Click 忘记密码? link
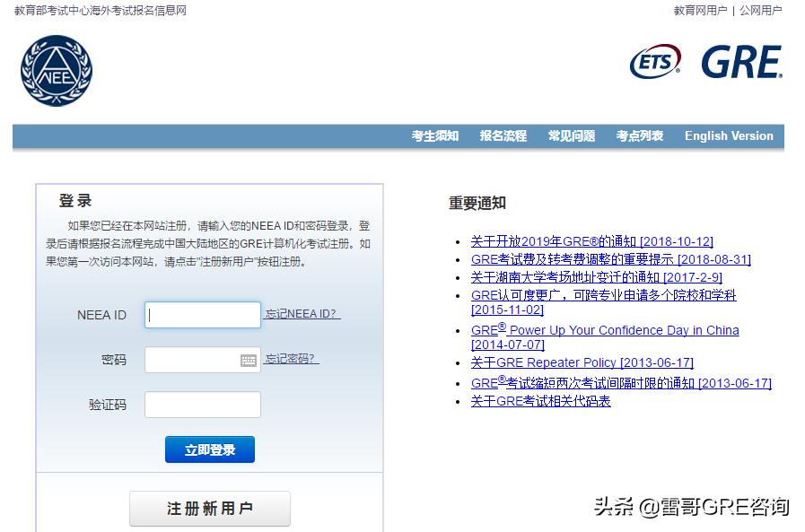 pos(291,359)
